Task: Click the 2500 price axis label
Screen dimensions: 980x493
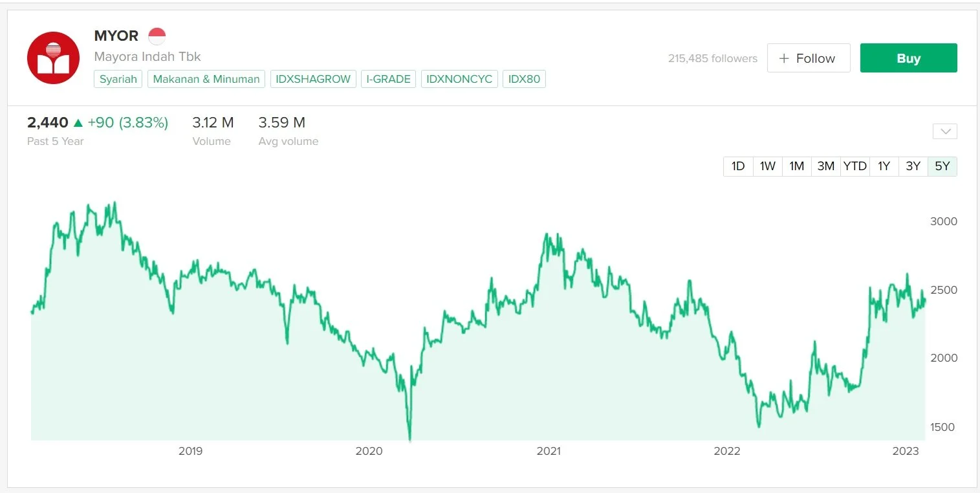Action: point(944,290)
